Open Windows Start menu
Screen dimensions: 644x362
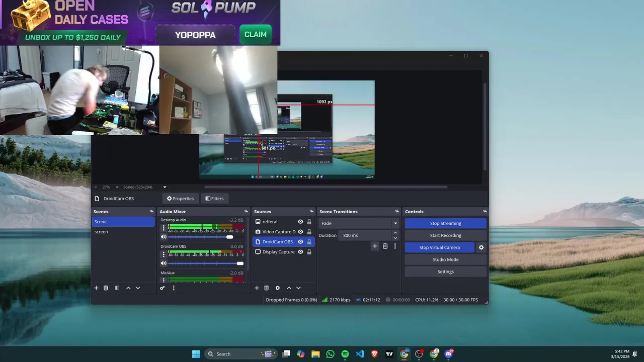[x=196, y=354]
